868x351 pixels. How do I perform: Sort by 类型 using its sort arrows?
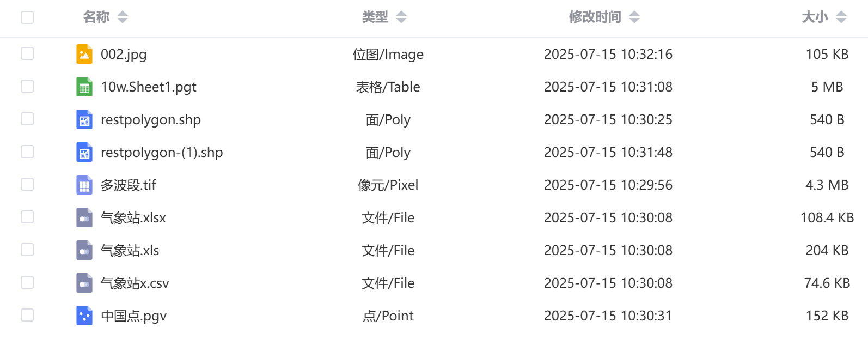[401, 17]
